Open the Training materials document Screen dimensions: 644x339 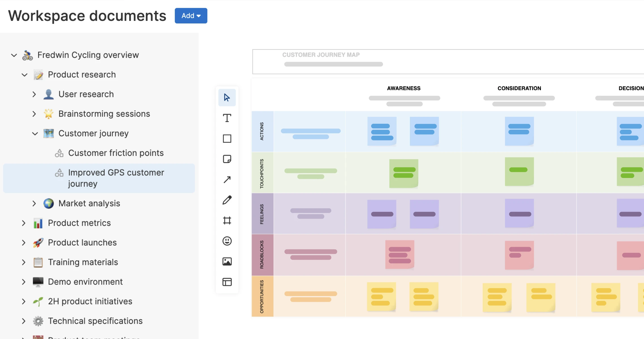(x=83, y=262)
